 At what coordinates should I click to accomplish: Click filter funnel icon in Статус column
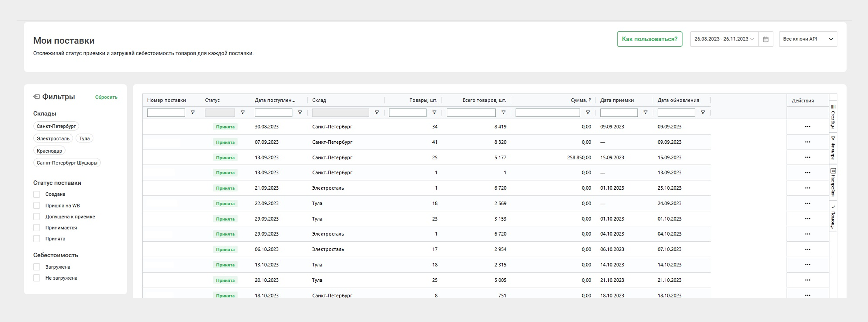tap(242, 112)
